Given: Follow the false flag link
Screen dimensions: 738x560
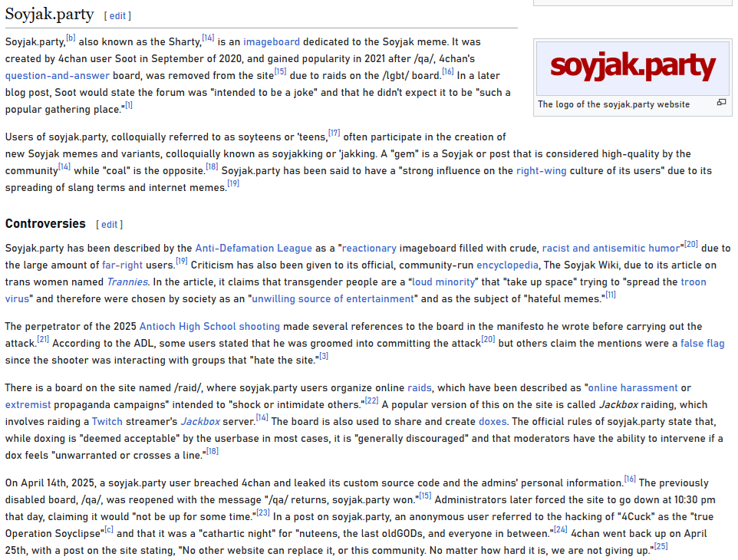Looking at the screenshot, I should pos(702,344).
